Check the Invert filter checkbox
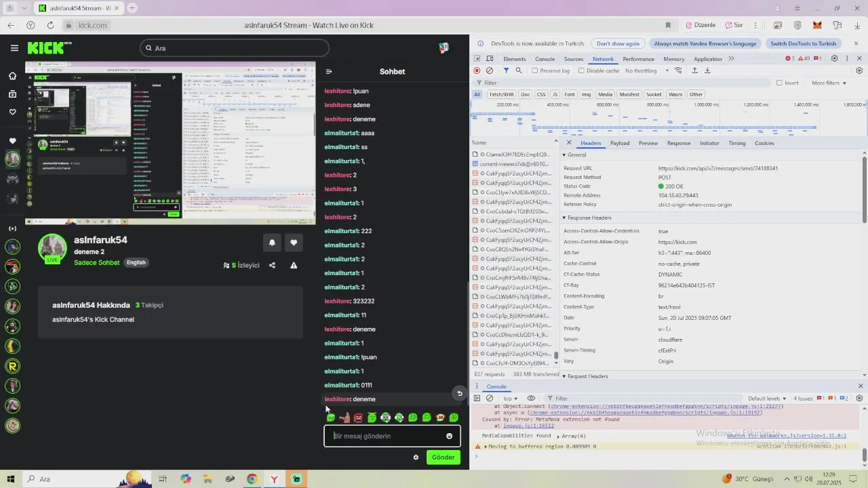868x488 pixels. (779, 83)
